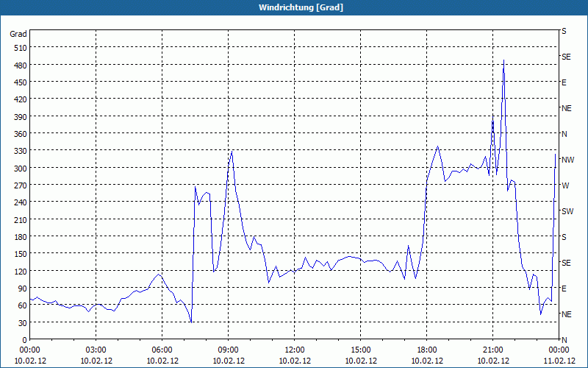Select the SW compass label on right axis

point(567,211)
